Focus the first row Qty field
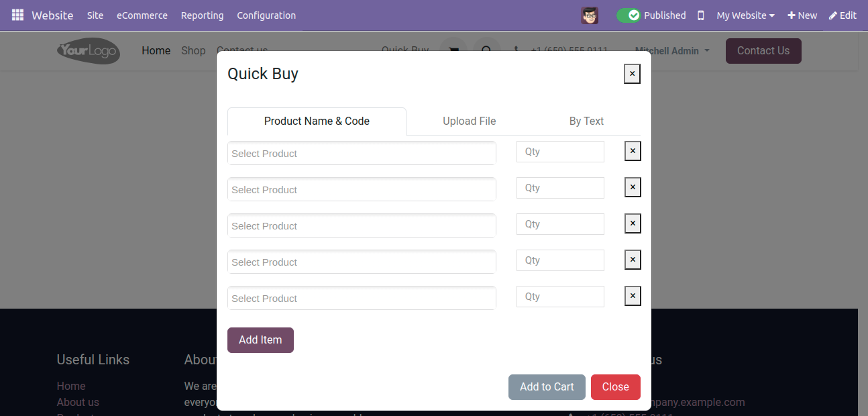 [x=560, y=152]
